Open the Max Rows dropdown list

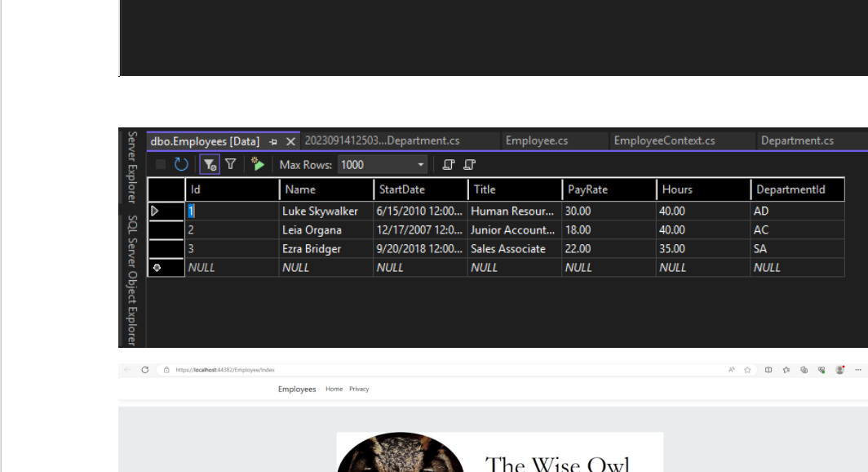coord(420,165)
